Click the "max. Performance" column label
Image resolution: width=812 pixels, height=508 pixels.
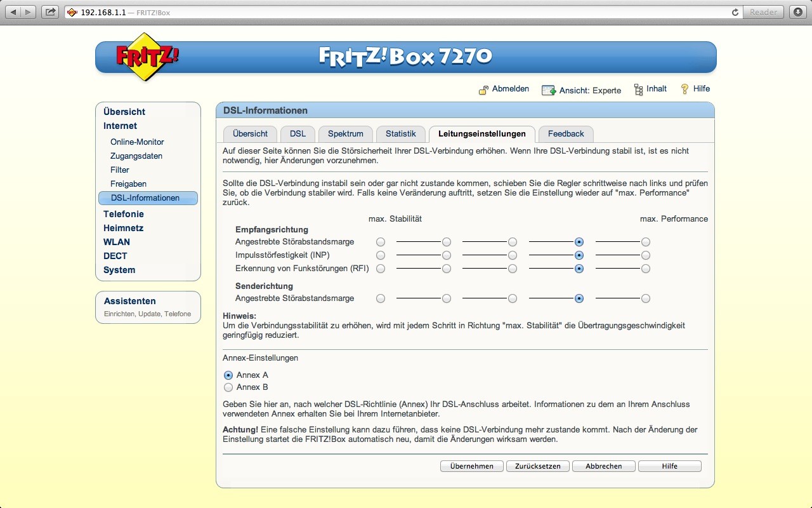pos(674,219)
